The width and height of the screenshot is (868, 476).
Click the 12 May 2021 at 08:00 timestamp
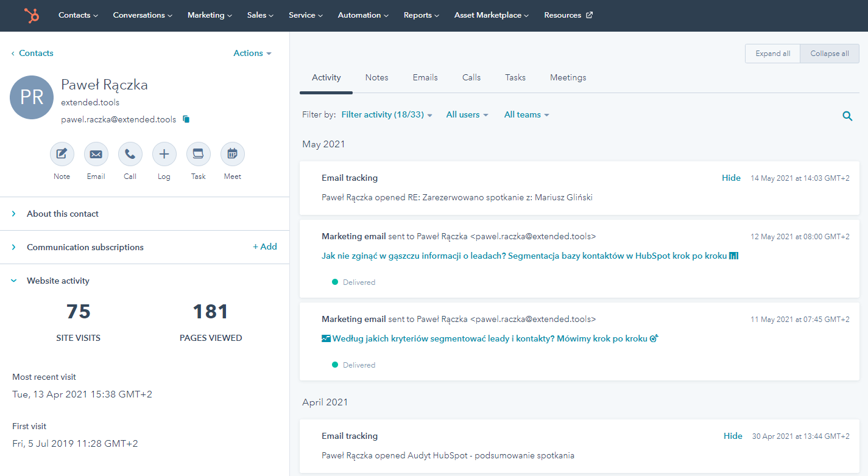click(x=800, y=236)
